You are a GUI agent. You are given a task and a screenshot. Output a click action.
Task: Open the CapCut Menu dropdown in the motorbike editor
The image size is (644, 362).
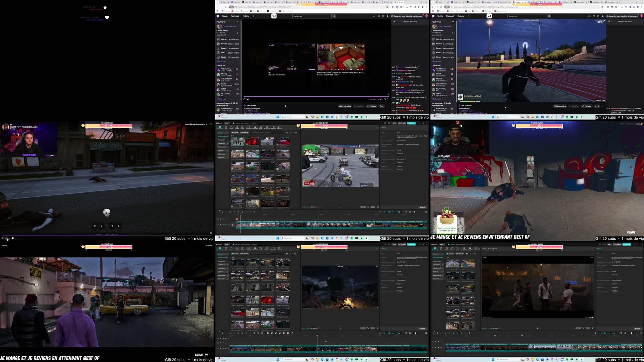227,123
